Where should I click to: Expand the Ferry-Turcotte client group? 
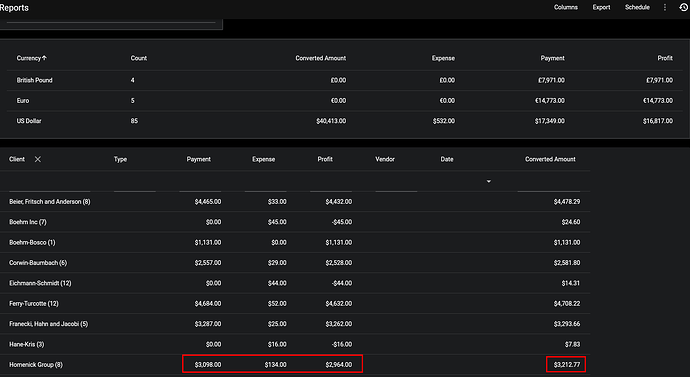[34, 304]
